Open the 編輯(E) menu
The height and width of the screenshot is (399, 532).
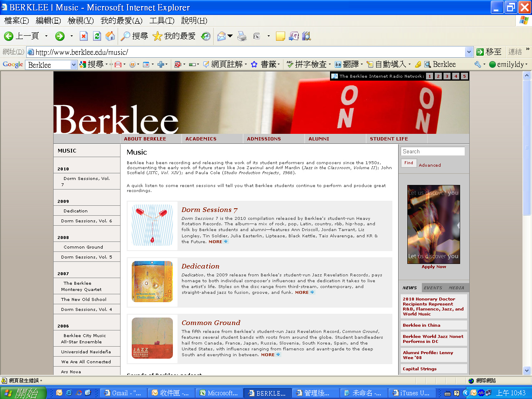pyautogui.click(x=48, y=20)
